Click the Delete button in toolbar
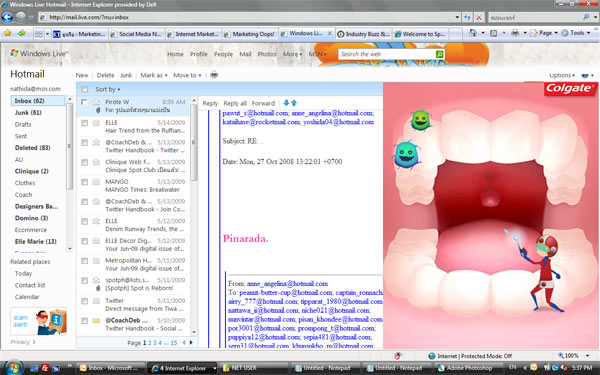Viewport: 600px width, 375px height. tap(105, 75)
